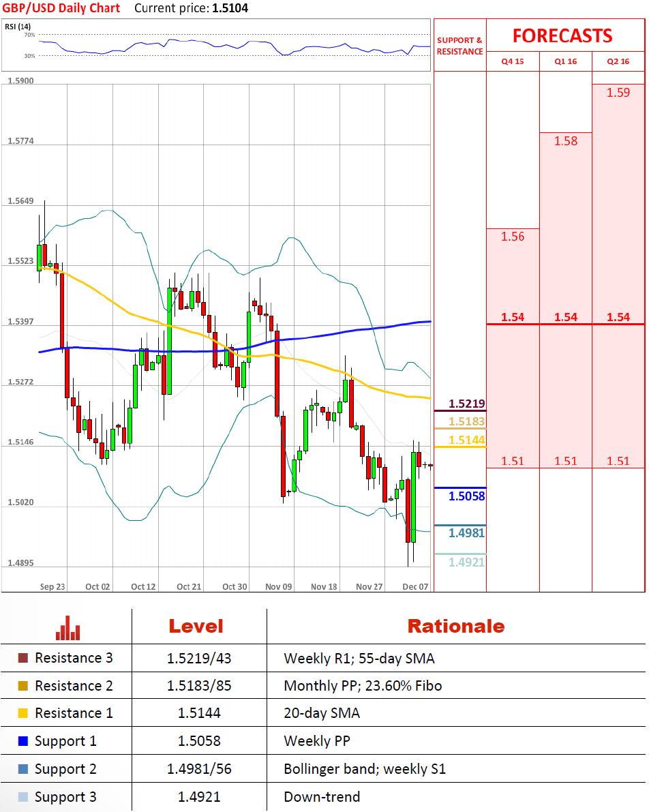The height and width of the screenshot is (812, 649).
Task: Click the 1.5144 level label beside chart
Action: 467,440
